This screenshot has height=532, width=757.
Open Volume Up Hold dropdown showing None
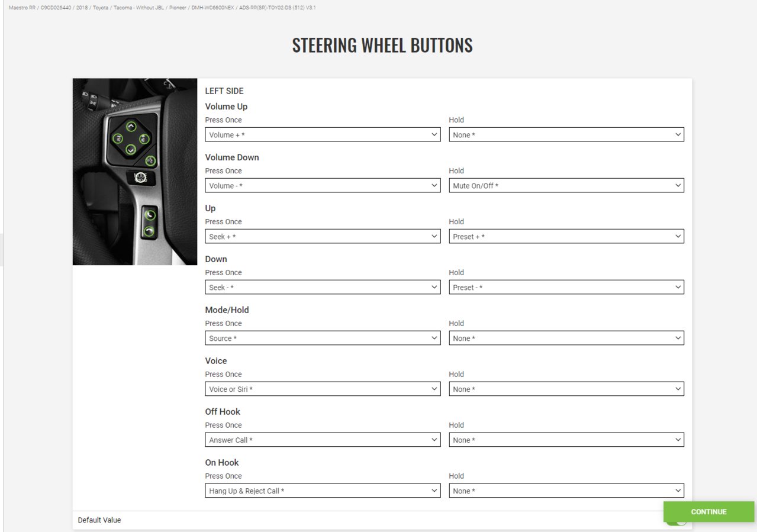566,135
